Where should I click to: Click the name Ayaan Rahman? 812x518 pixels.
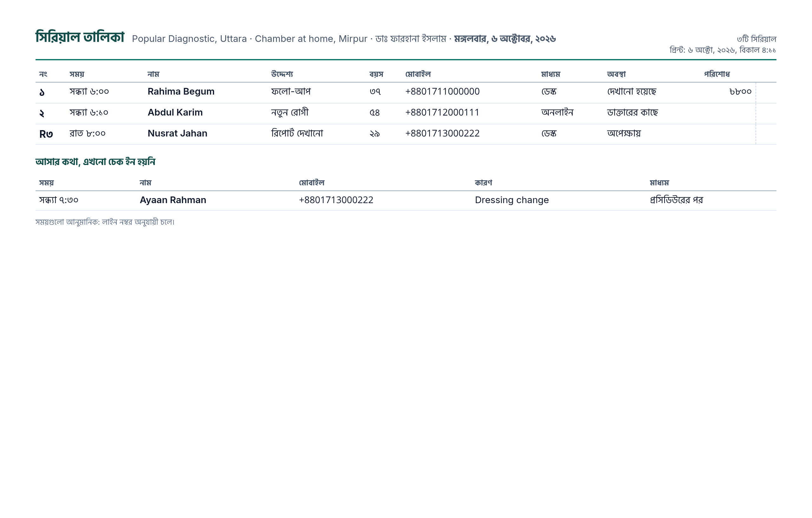click(173, 200)
